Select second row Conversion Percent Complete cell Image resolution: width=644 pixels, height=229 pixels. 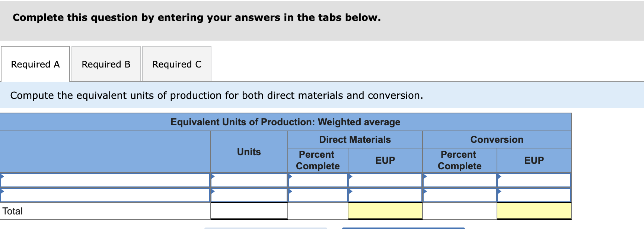coord(460,195)
